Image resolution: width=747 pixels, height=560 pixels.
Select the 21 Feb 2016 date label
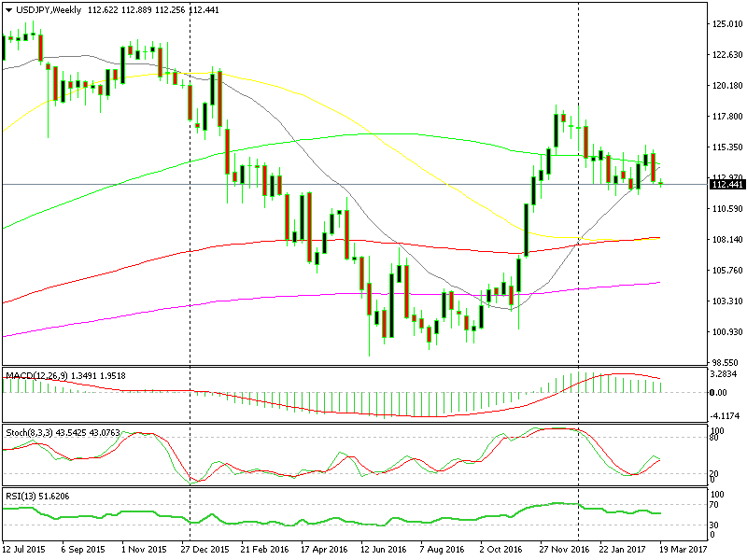[x=264, y=549]
